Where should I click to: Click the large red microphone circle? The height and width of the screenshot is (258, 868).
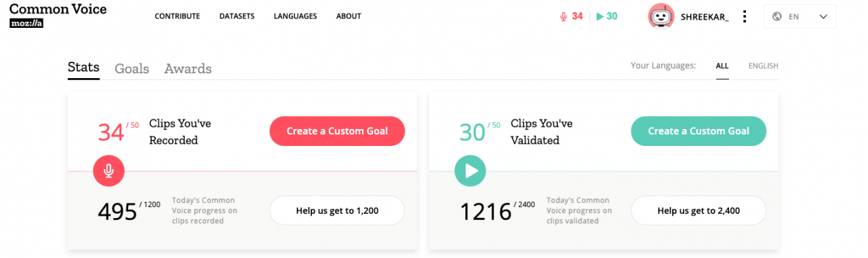108,170
